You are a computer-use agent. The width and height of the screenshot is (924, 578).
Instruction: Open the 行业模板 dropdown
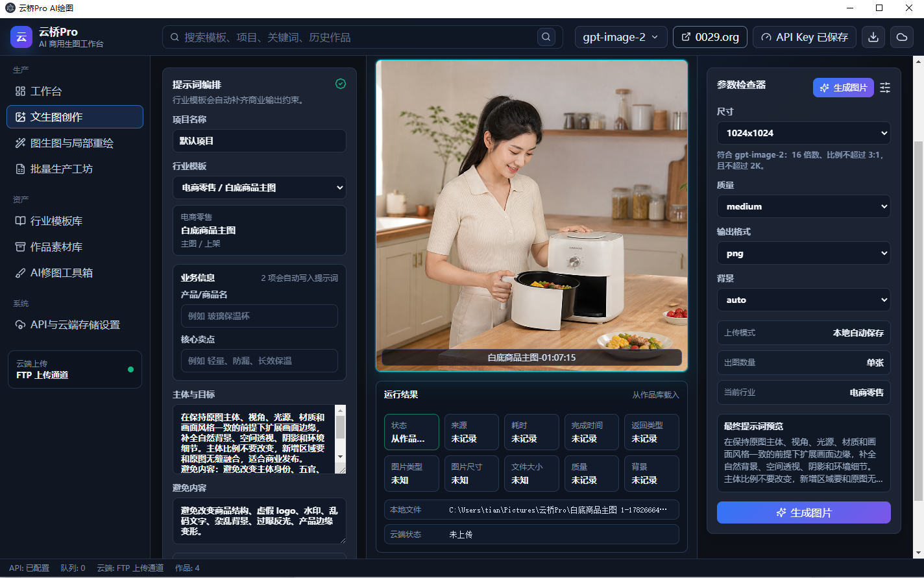tap(260, 187)
